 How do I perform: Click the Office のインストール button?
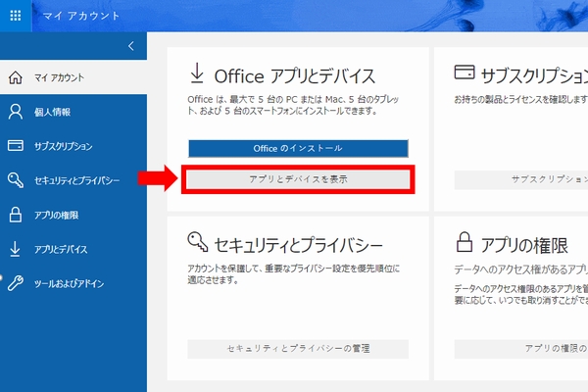[x=298, y=149]
